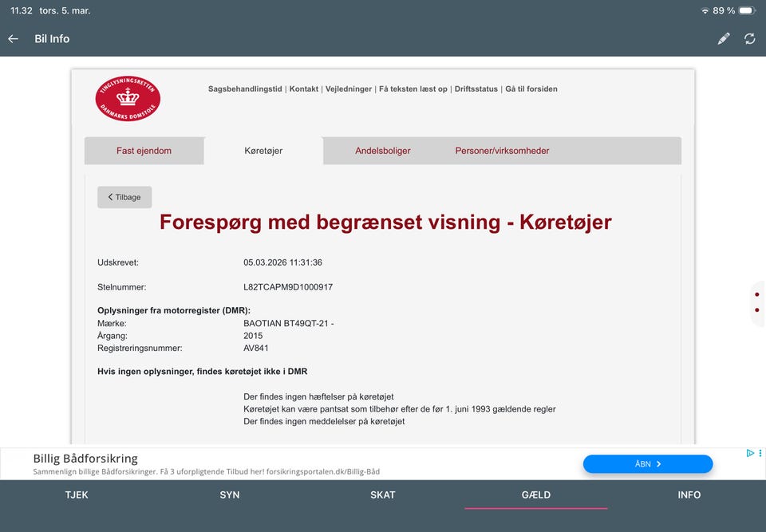Open the Driftsstatus link
Viewport: 766px width, 532px height.
point(476,89)
